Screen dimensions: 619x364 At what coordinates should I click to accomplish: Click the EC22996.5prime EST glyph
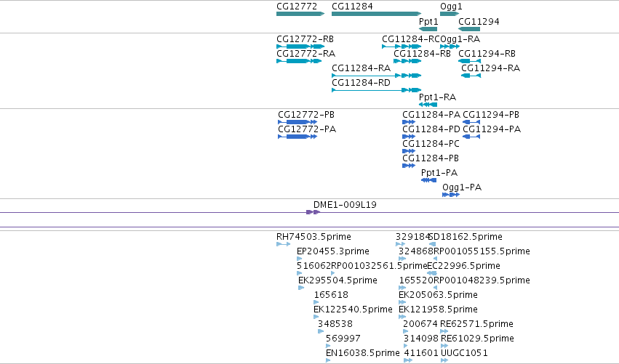click(x=432, y=273)
